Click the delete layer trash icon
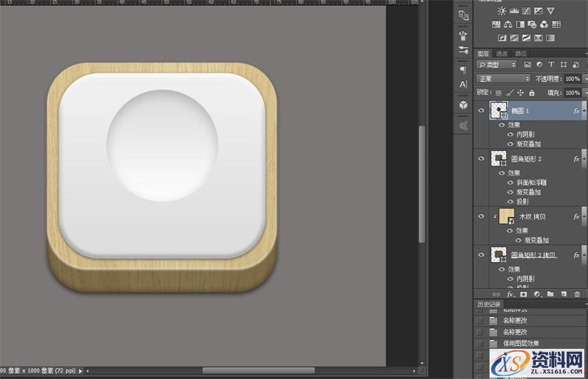 pos(577,294)
